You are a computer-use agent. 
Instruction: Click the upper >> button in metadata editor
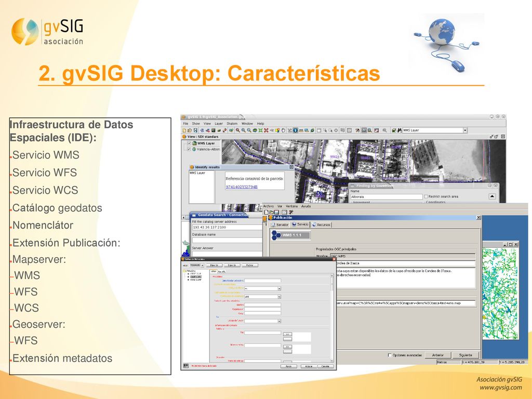pos(287,334)
